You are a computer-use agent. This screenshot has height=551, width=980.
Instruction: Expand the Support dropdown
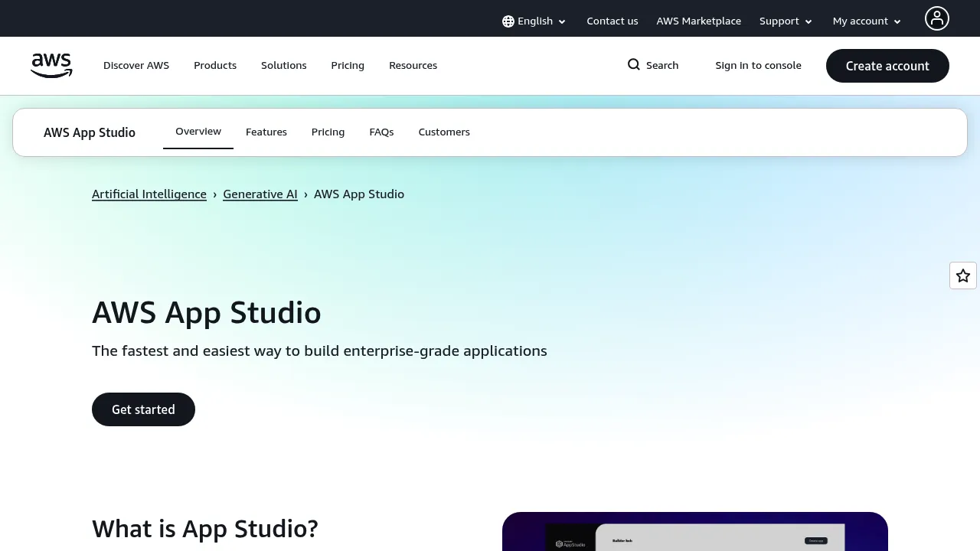pyautogui.click(x=786, y=21)
